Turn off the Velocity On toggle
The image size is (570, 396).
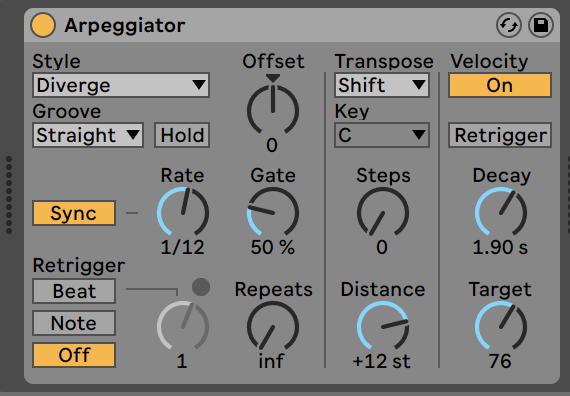pos(500,85)
